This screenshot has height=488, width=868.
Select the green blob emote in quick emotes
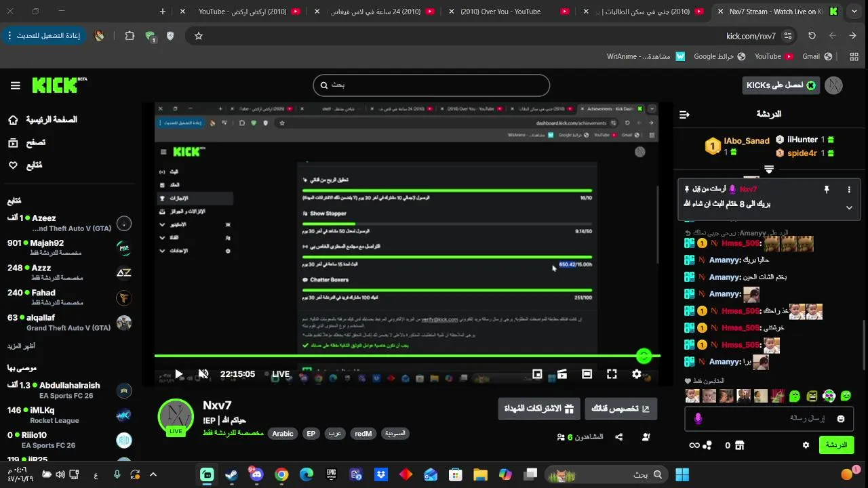pos(794,396)
